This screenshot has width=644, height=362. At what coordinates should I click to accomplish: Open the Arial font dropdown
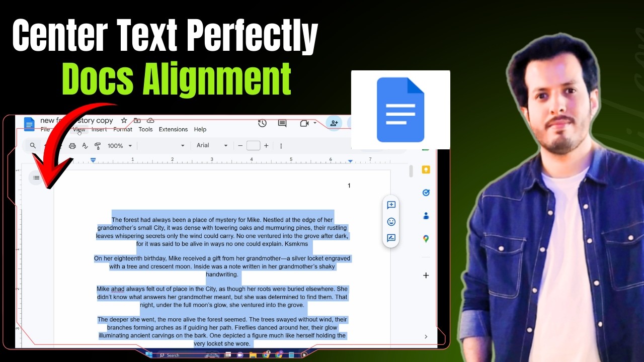tap(212, 146)
